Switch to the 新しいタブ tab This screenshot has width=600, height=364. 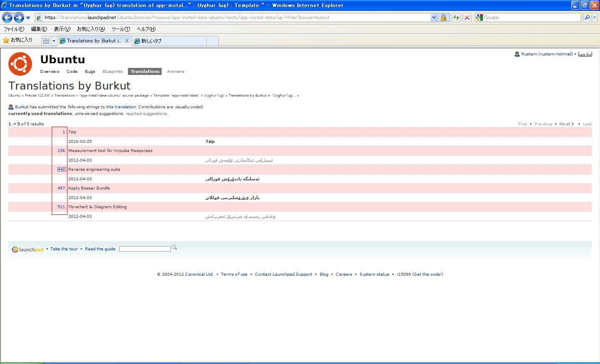pos(169,41)
